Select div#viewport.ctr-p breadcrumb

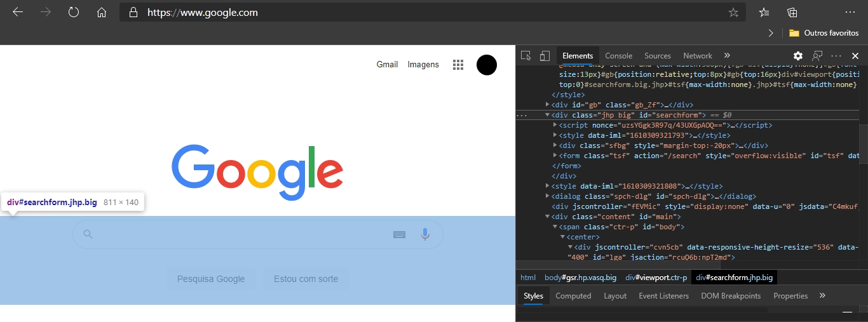coord(656,278)
